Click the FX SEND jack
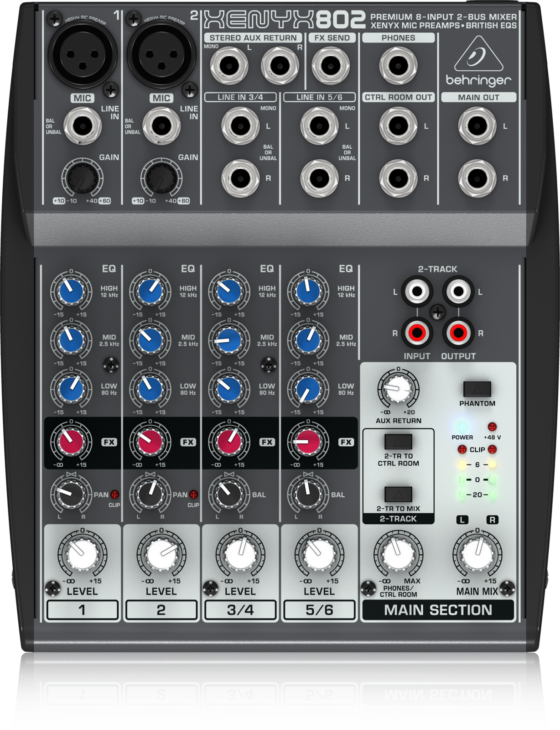This screenshot has height=730, width=560. [x=331, y=65]
